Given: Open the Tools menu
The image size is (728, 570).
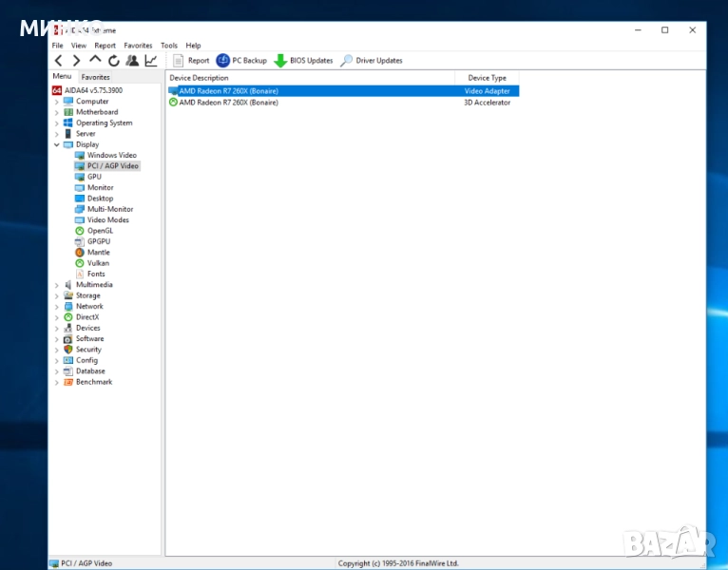Looking at the screenshot, I should coord(169,46).
